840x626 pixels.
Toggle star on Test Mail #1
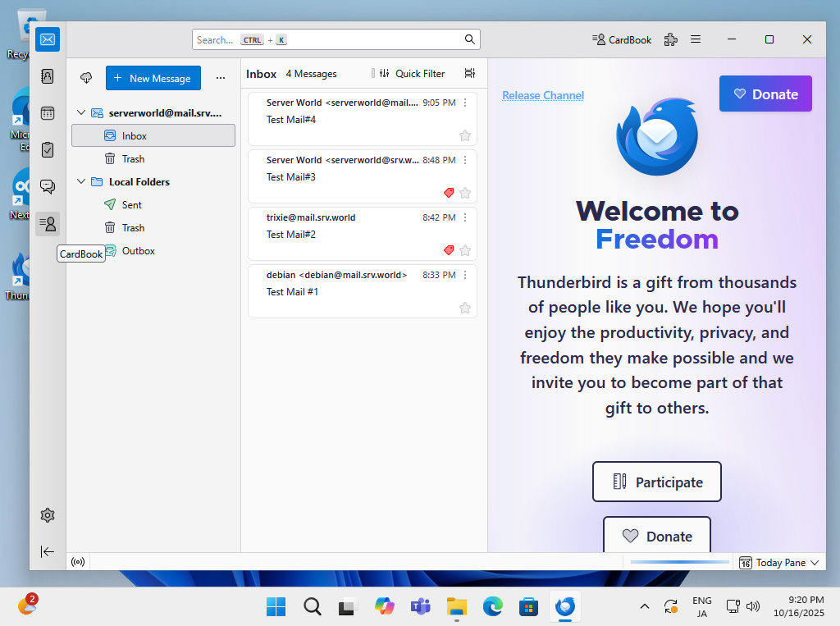coord(465,308)
